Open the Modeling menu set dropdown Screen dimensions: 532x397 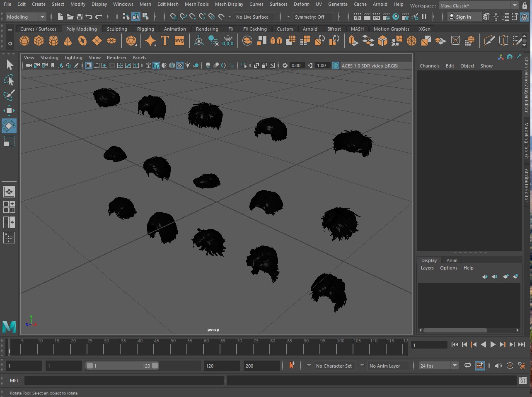click(26, 17)
